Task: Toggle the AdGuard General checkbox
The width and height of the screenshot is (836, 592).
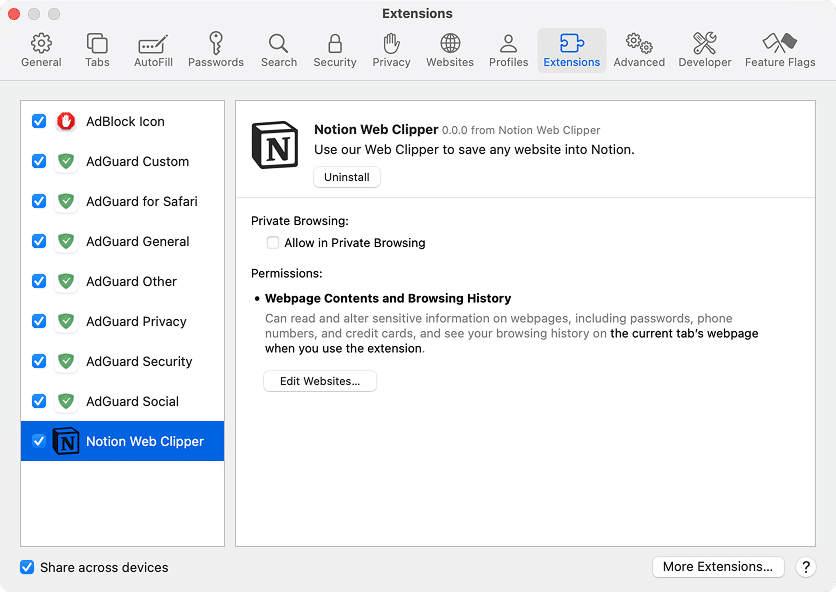Action: (39, 241)
